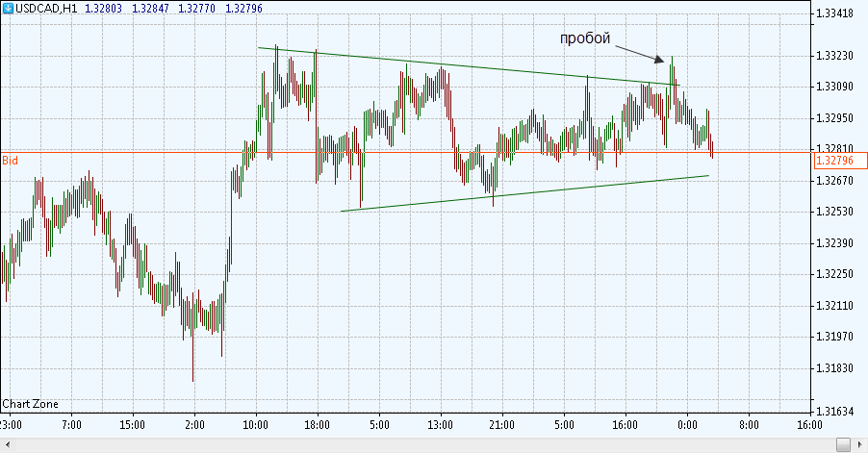The image size is (868, 453).
Task: Click the scroll left arrow on scrollbar
Action: point(7,444)
